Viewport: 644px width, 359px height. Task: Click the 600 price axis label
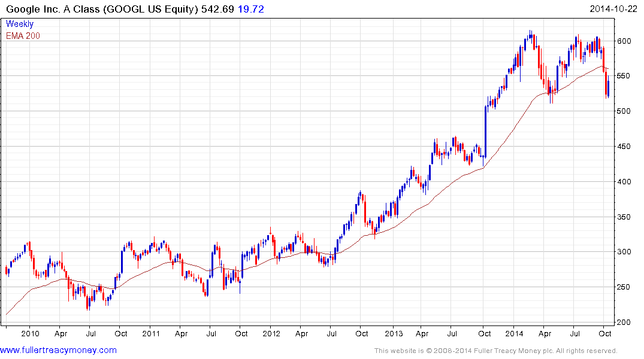(624, 41)
